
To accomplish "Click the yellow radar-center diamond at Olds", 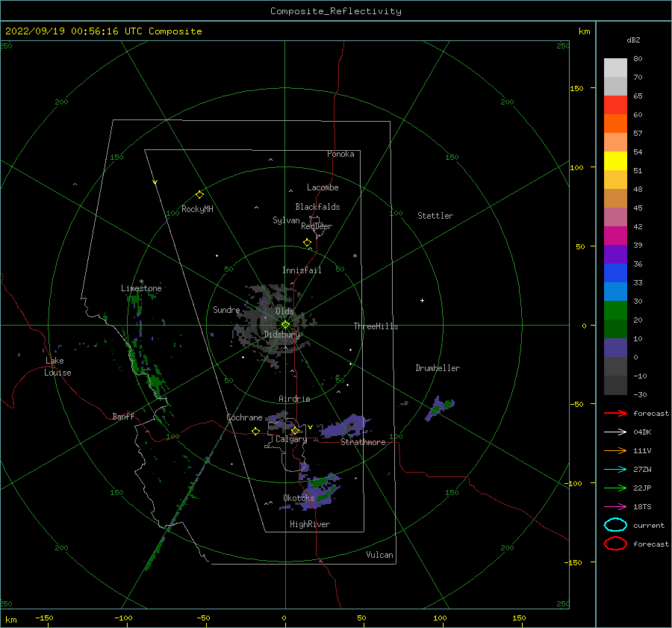I will [285, 325].
